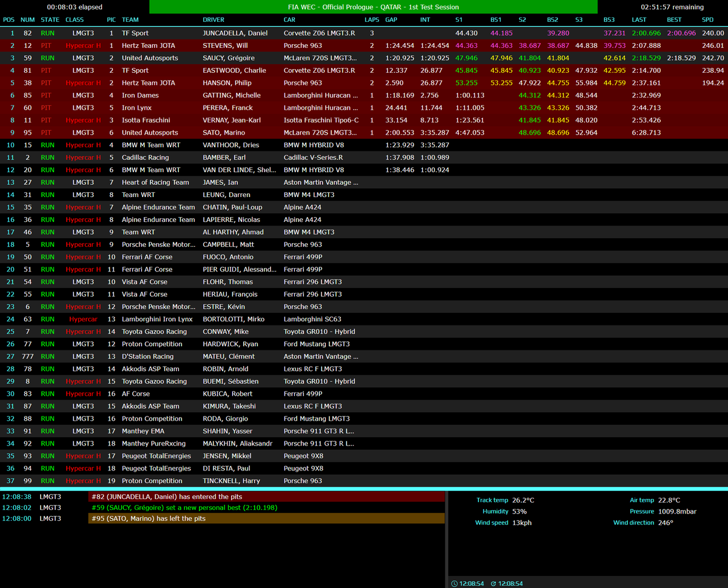This screenshot has width=728, height=588.
Task: Select driver JUNCADELLA, Daniel
Action: (x=235, y=33)
